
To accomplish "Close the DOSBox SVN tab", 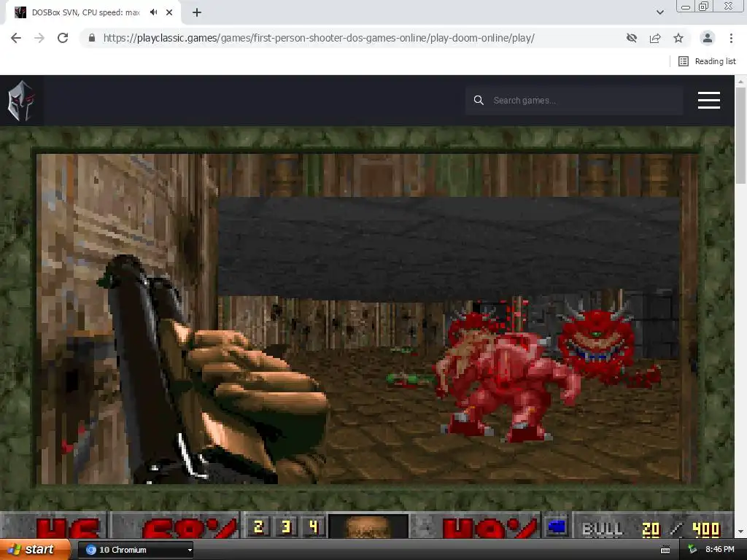I will point(169,12).
